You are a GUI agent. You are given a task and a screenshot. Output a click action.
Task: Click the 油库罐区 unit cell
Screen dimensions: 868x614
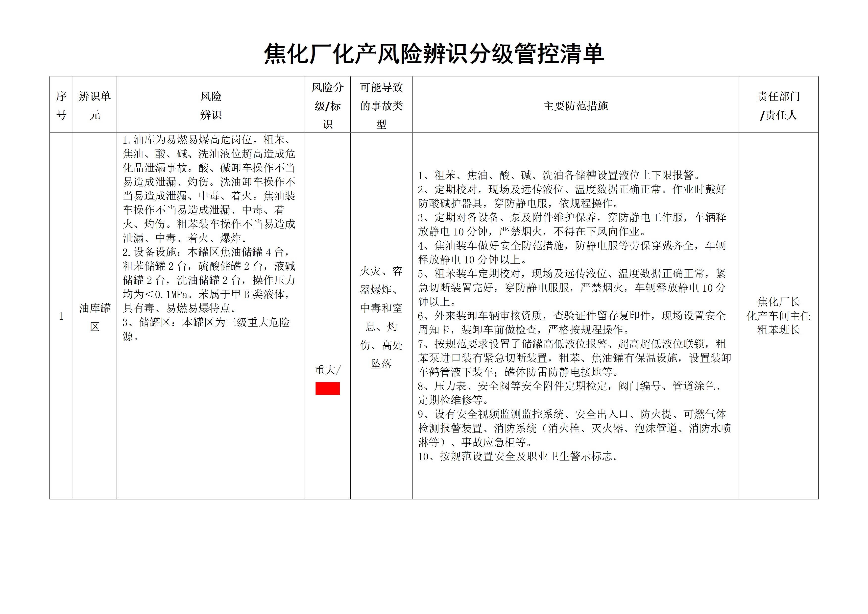[x=95, y=317]
